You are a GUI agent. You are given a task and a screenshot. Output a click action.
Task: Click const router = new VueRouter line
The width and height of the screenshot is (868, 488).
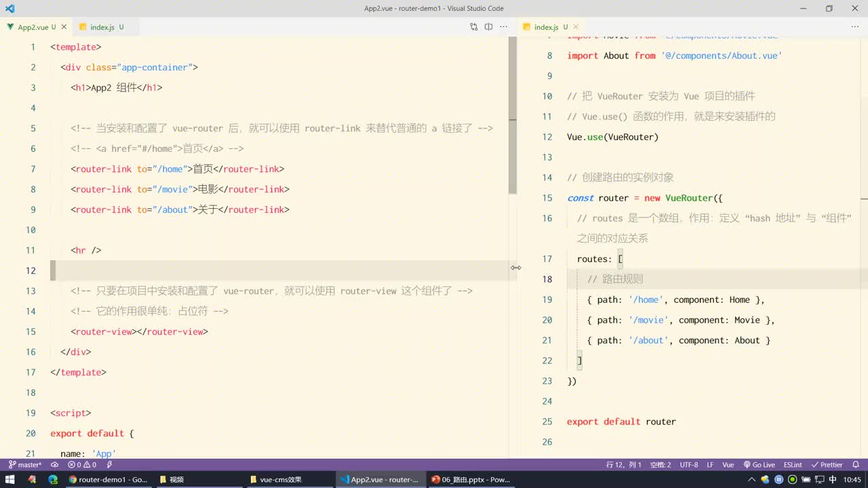tap(645, 198)
